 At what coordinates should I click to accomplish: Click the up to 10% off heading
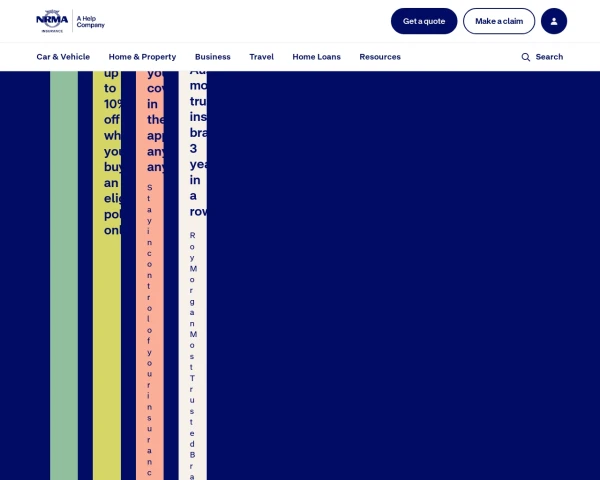[112, 152]
